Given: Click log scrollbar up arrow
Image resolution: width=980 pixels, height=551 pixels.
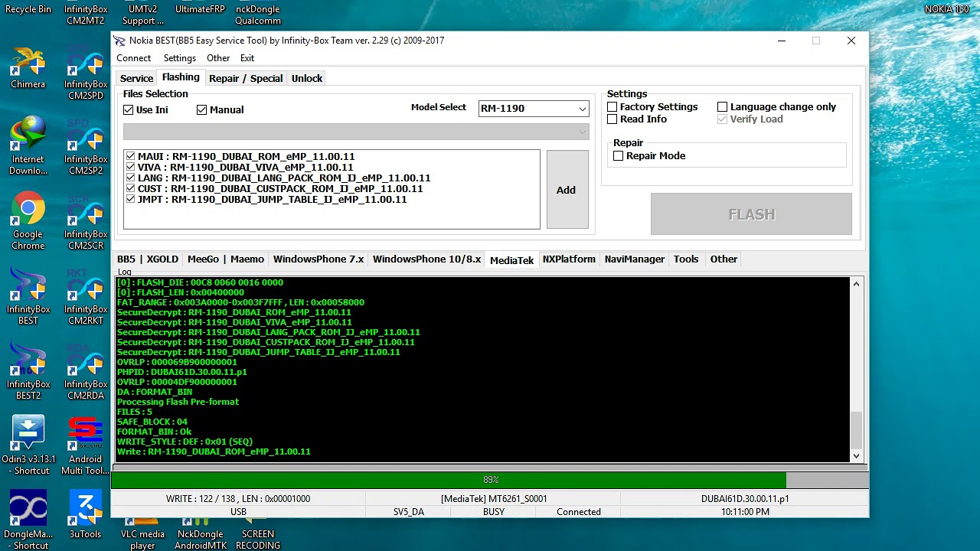Looking at the screenshot, I should pyautogui.click(x=856, y=284).
